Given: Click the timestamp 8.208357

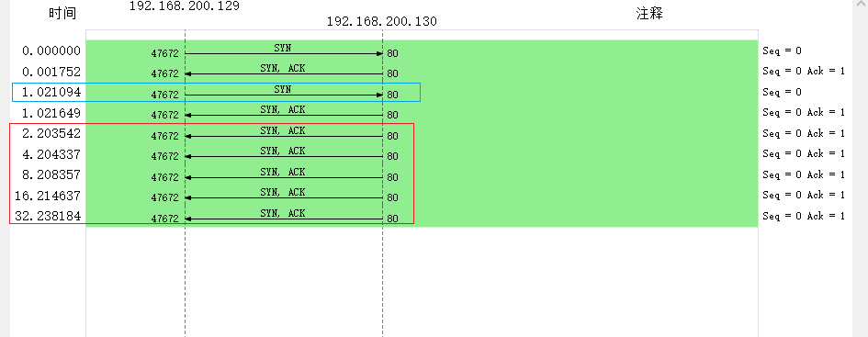Looking at the screenshot, I should tap(51, 174).
